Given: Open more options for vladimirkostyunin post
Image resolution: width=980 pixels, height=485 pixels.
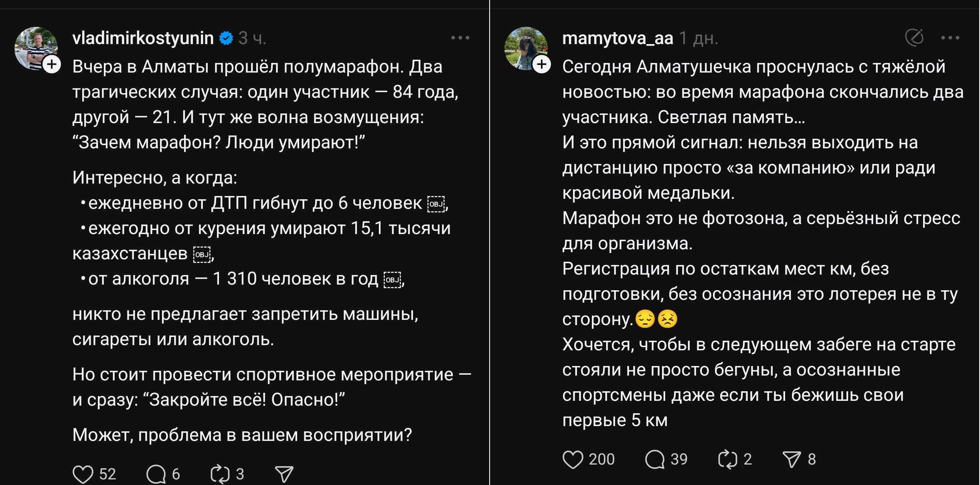Looking at the screenshot, I should point(460,38).
